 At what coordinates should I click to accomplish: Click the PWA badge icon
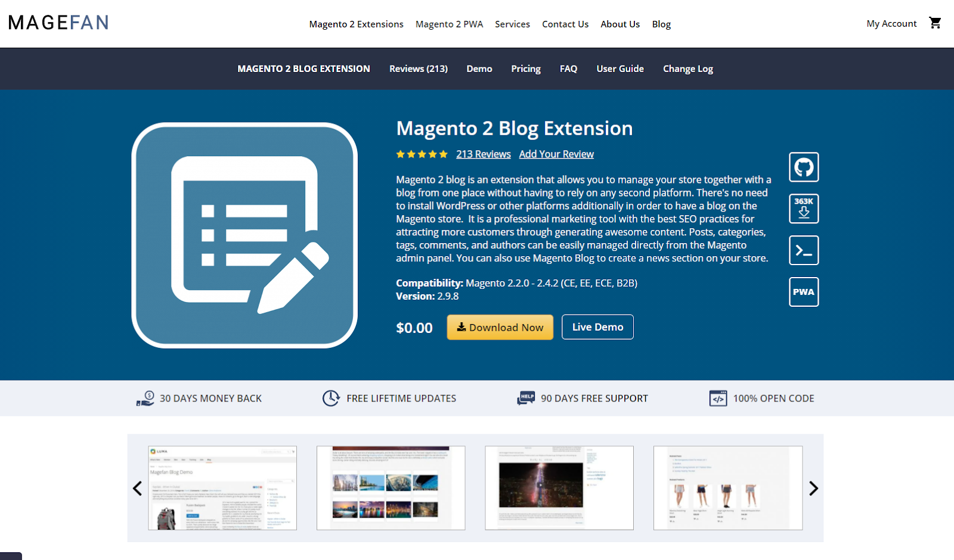click(804, 292)
